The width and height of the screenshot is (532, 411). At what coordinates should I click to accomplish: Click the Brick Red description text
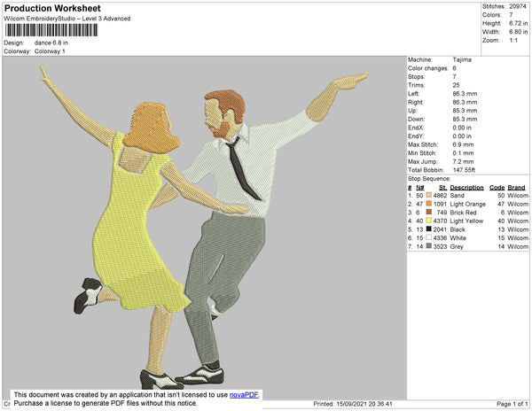(x=463, y=213)
